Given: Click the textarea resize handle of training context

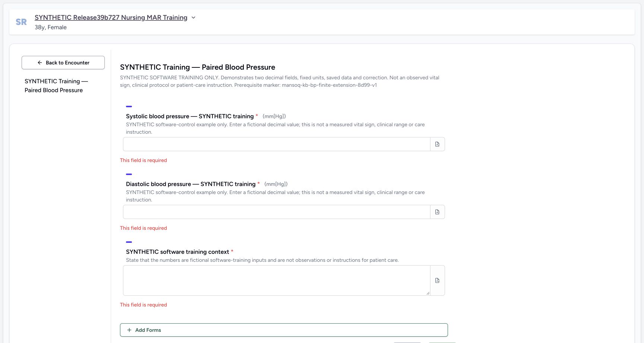Looking at the screenshot, I should 428,293.
